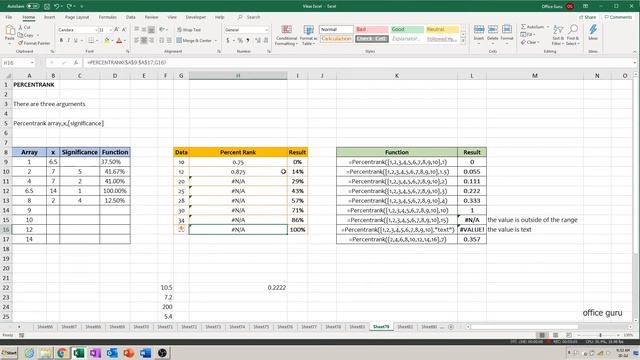
Task: Click the Decrease Indent icon
Action: tap(162, 40)
